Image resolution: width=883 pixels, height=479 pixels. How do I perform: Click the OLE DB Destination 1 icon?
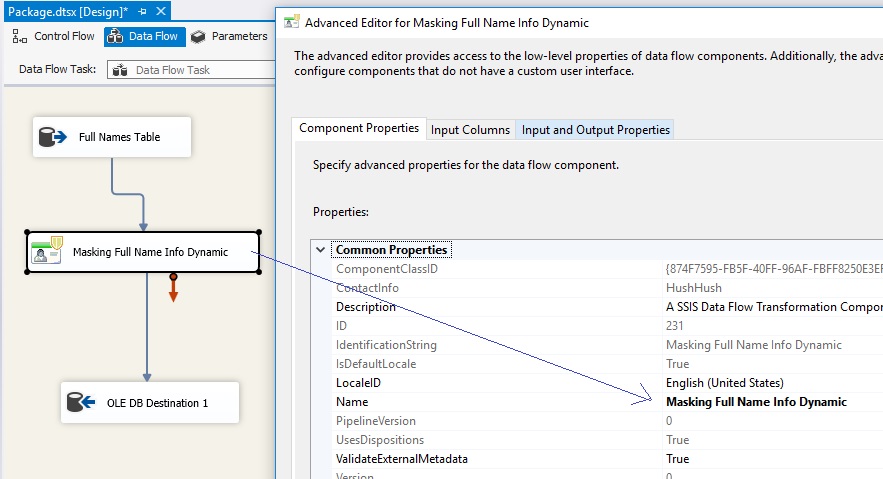81,402
